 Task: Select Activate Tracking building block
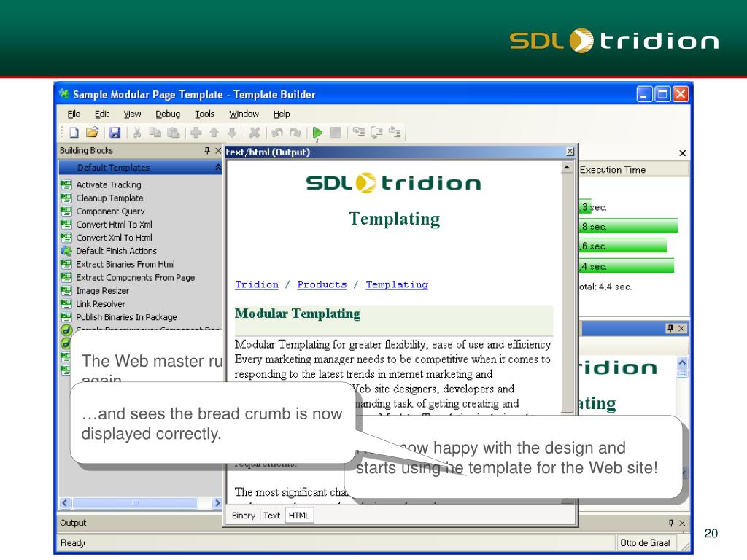[x=108, y=184]
